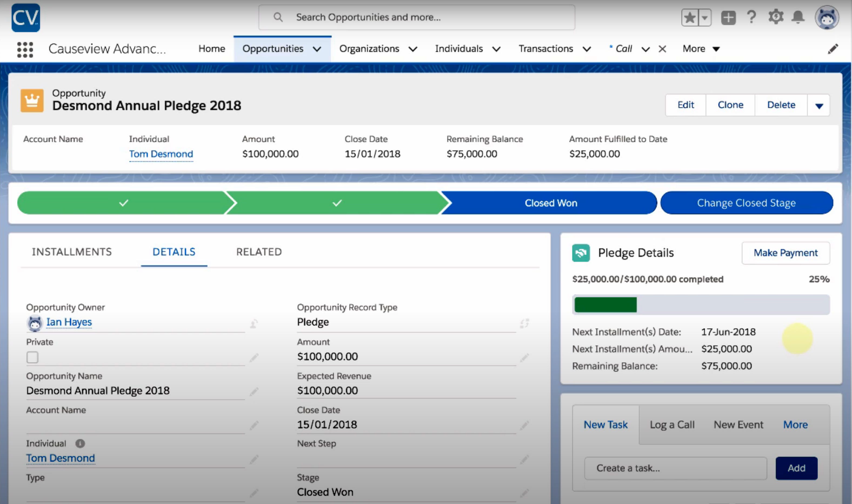
Task: Click the pencil to edit navigation bar
Action: coord(833,49)
